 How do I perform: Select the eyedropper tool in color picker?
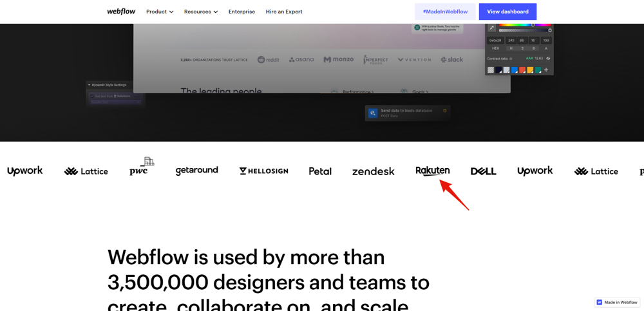tap(491, 28)
